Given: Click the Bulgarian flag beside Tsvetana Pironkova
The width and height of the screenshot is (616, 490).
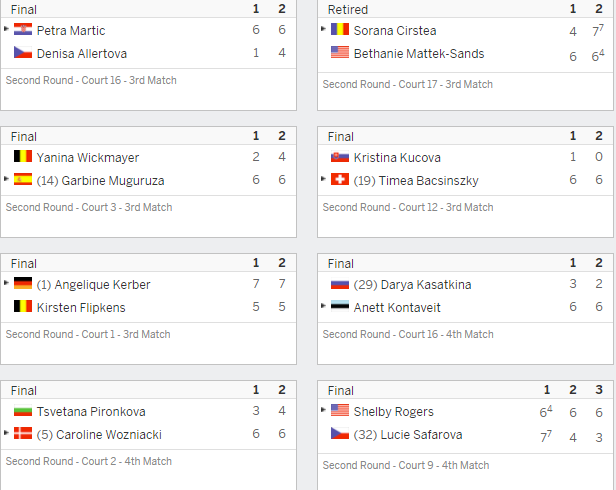Looking at the screenshot, I should point(23,410).
